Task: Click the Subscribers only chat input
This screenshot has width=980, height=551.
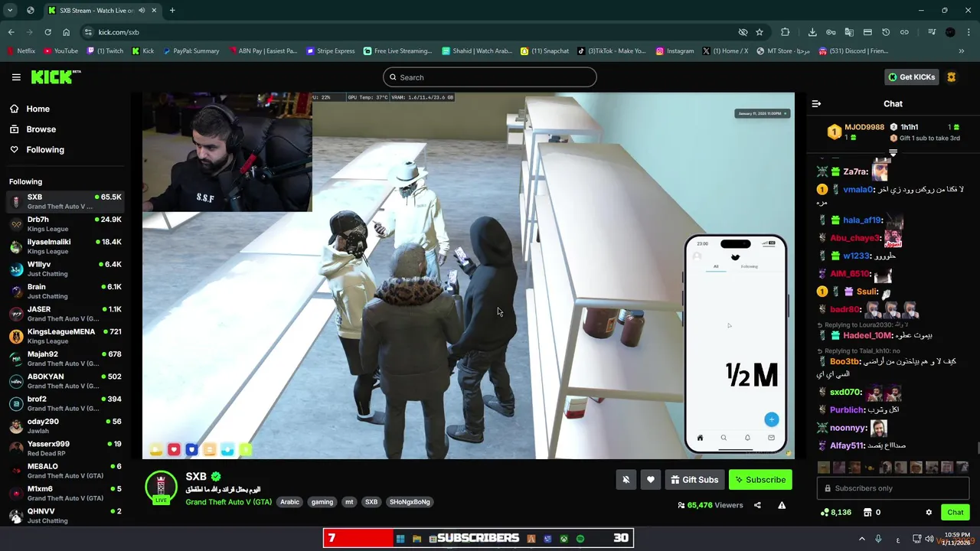Action: pos(893,488)
